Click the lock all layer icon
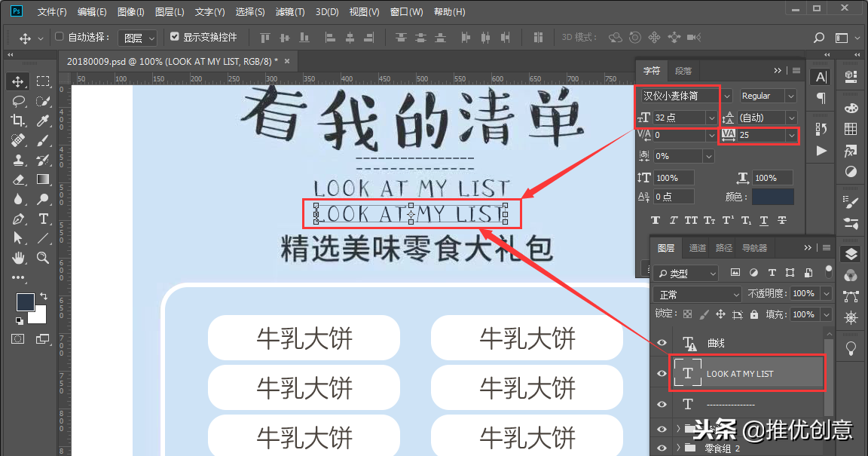Screen dimensions: 868x456 pos(754,314)
